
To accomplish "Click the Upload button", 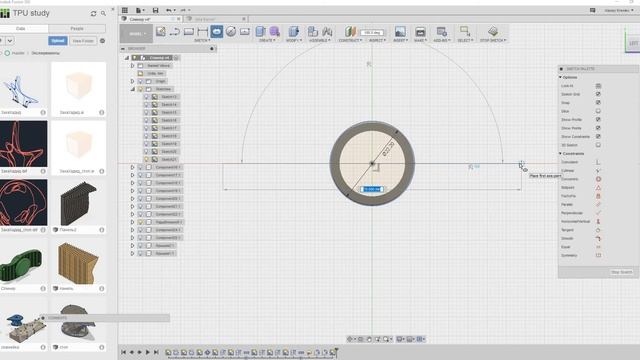I will click(x=58, y=41).
